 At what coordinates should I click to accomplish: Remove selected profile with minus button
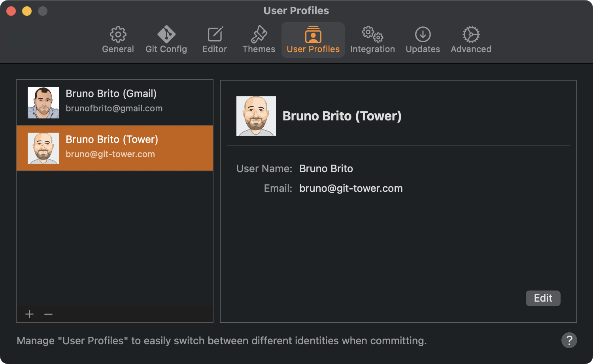(x=49, y=314)
